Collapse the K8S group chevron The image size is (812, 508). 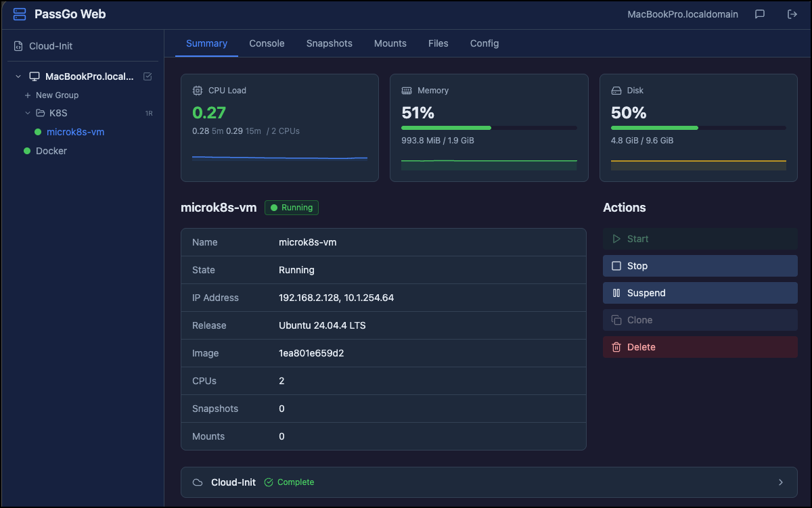pos(28,113)
